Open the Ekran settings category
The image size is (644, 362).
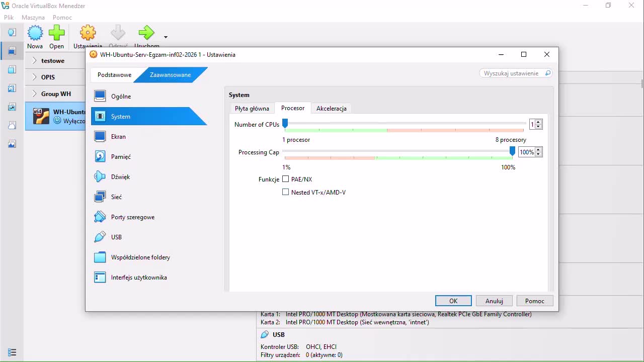click(x=149, y=137)
